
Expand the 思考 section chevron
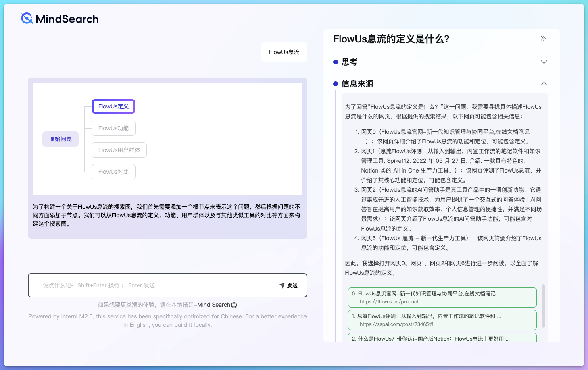coord(544,62)
